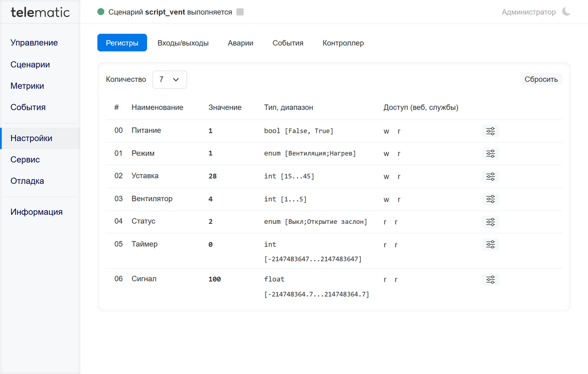Screen dimensions: 588x374
Task: Click the Администратор user label
Action: (528, 12)
